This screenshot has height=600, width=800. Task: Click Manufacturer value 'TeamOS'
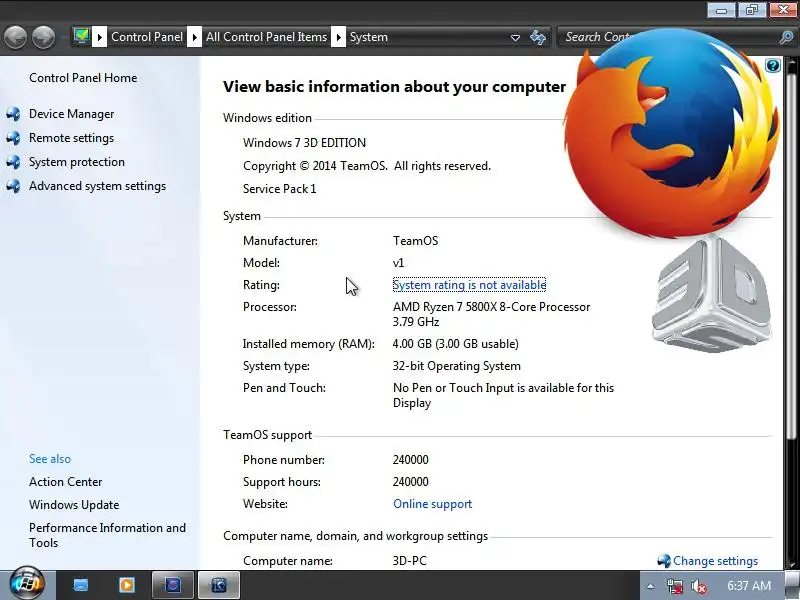tap(415, 241)
